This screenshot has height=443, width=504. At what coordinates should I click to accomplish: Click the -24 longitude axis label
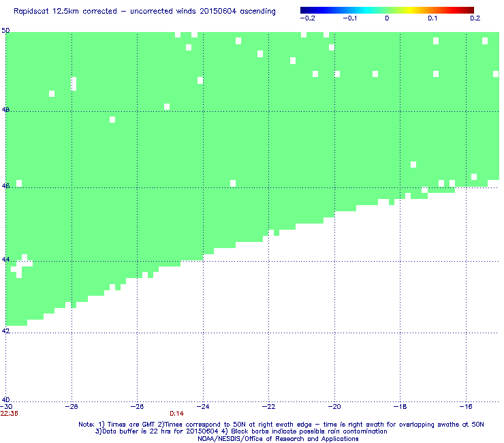(203, 407)
